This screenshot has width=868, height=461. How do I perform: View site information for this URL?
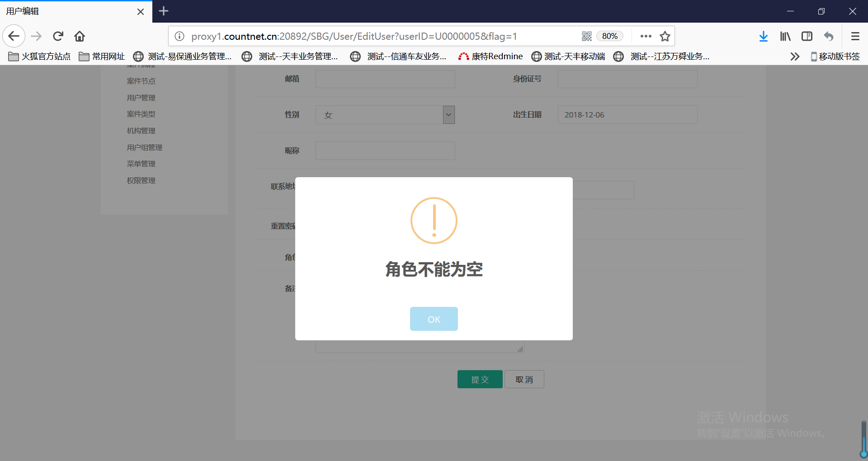point(179,36)
